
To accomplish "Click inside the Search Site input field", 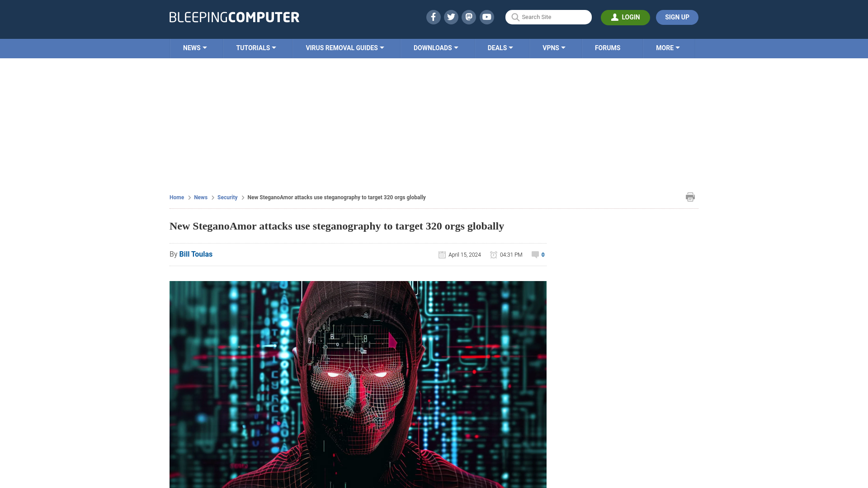I will pyautogui.click(x=548, y=17).
